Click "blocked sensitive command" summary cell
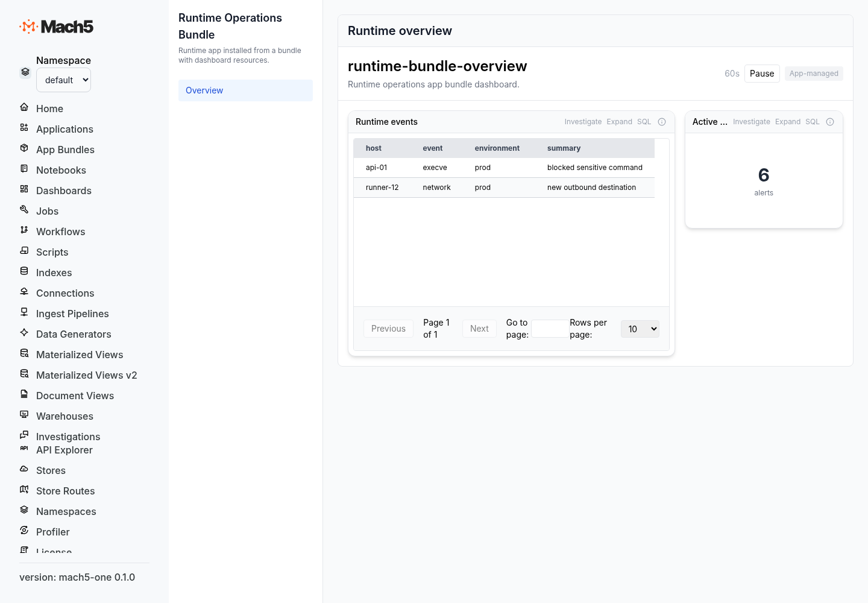Image resolution: width=868 pixels, height=603 pixels. coord(595,168)
